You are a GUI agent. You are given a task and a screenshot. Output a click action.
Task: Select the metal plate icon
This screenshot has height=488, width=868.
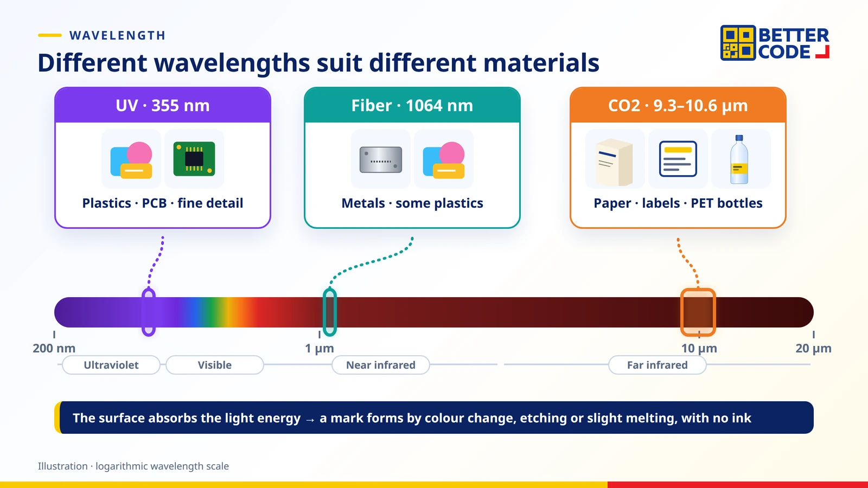point(381,159)
